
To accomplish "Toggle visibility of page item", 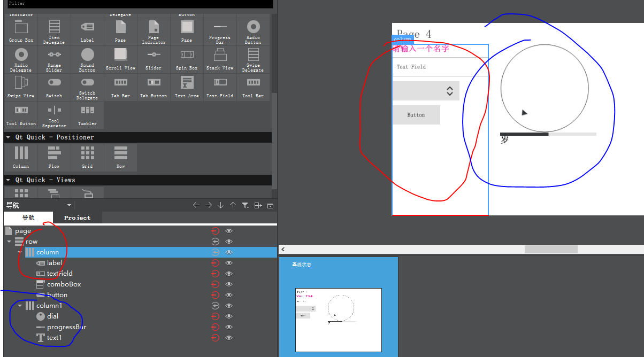I will (x=229, y=231).
